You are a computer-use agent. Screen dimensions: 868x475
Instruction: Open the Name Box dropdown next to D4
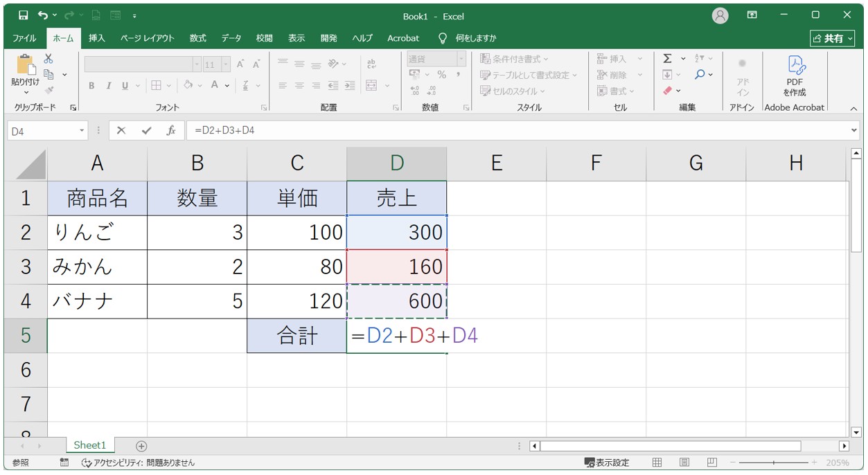[82, 130]
